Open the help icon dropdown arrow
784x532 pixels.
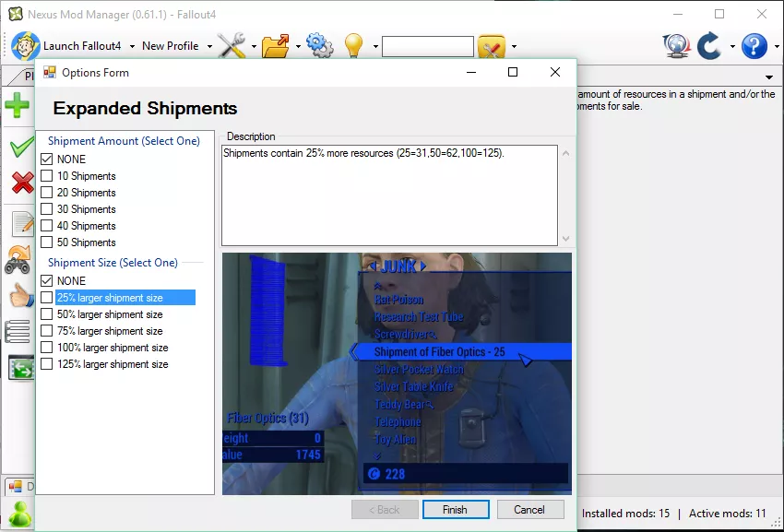(777, 46)
